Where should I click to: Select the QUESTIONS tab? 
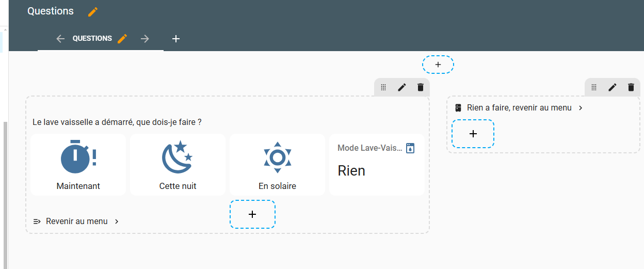click(92, 39)
